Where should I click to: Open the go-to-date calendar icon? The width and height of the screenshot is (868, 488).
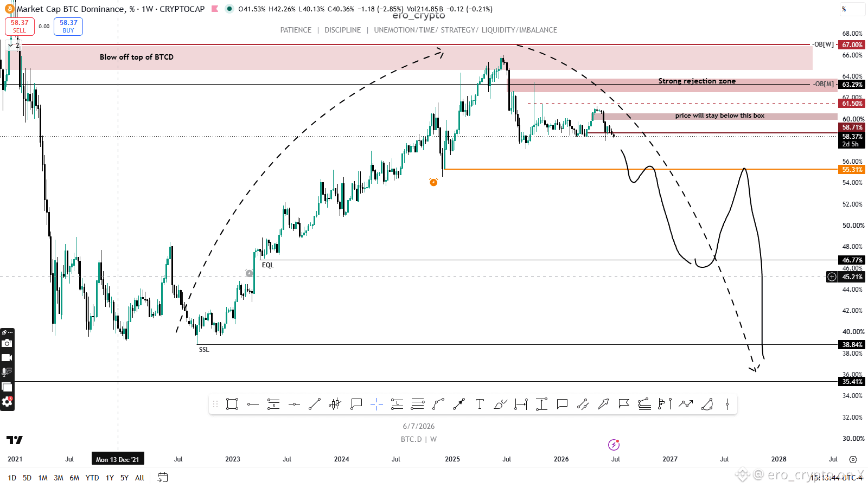tap(162, 478)
